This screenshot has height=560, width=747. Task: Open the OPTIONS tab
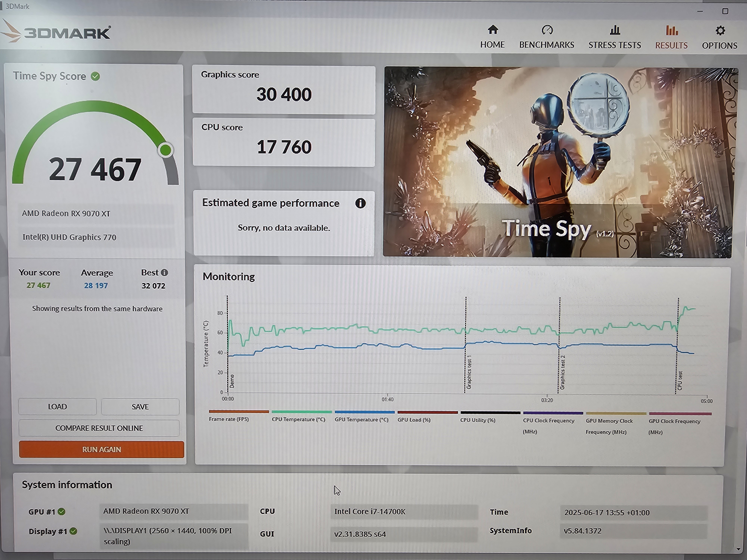click(720, 38)
